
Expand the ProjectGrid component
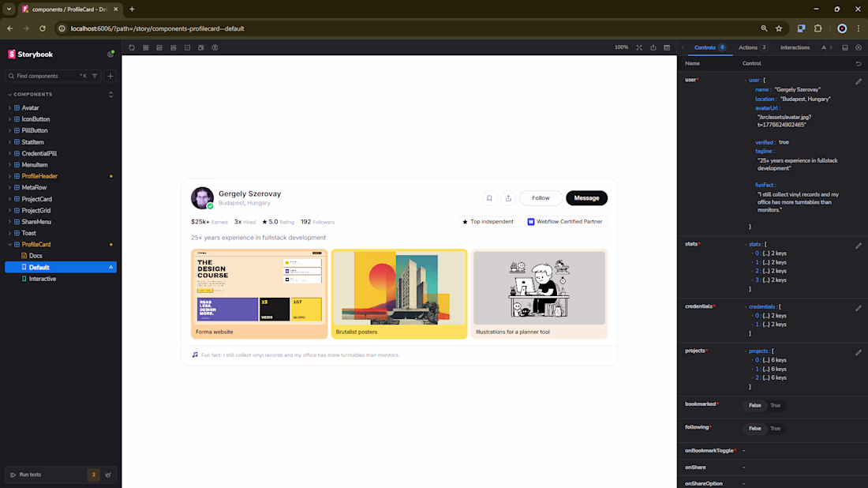[x=36, y=211]
